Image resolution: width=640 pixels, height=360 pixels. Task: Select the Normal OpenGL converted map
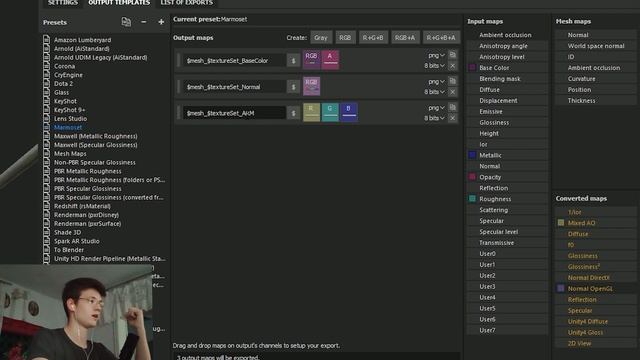click(595, 289)
